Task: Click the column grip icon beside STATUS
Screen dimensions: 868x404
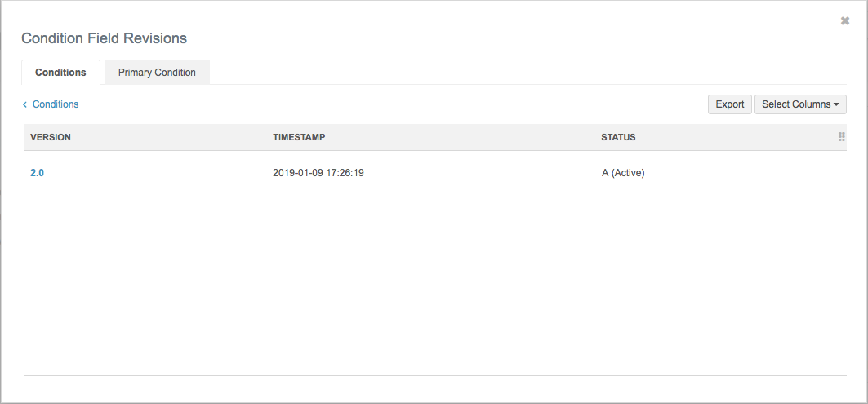Action: (x=841, y=137)
